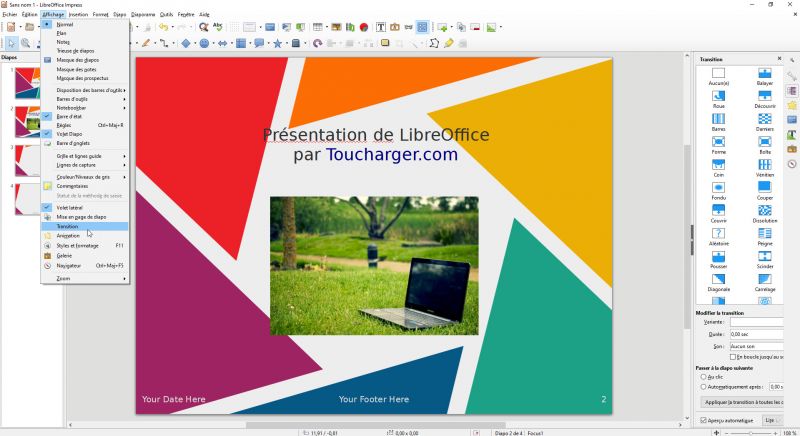Image resolution: width=800 pixels, height=436 pixels.
Task: Expand the 'Notebookbar' submenu
Action: (85, 108)
